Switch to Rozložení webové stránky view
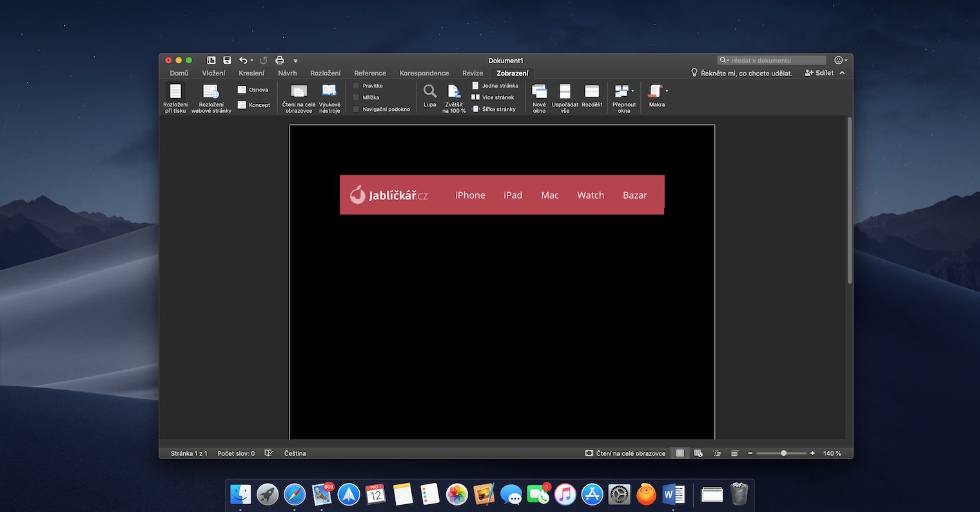The height and width of the screenshot is (512, 980). pos(211,92)
